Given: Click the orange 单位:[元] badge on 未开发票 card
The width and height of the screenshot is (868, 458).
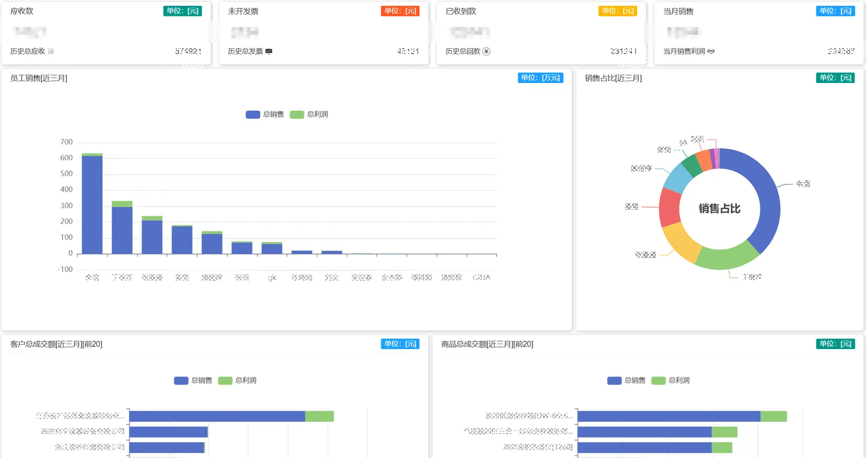Looking at the screenshot, I should (x=400, y=11).
